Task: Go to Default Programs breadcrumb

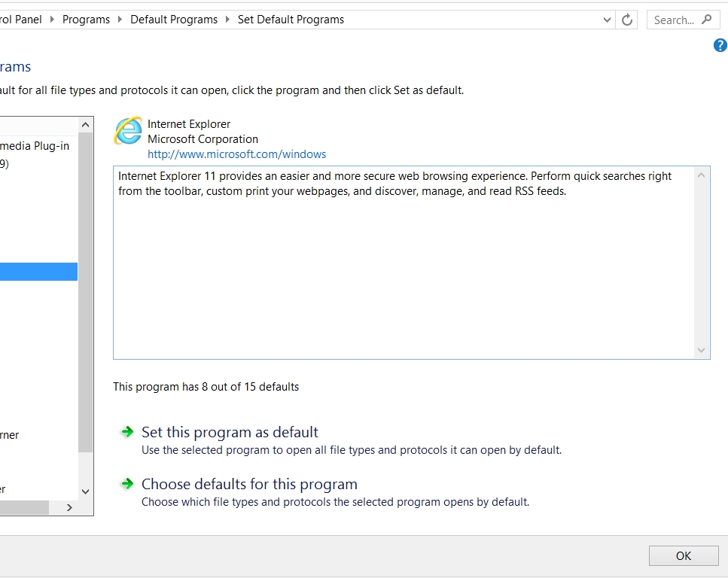Action: click(x=174, y=20)
